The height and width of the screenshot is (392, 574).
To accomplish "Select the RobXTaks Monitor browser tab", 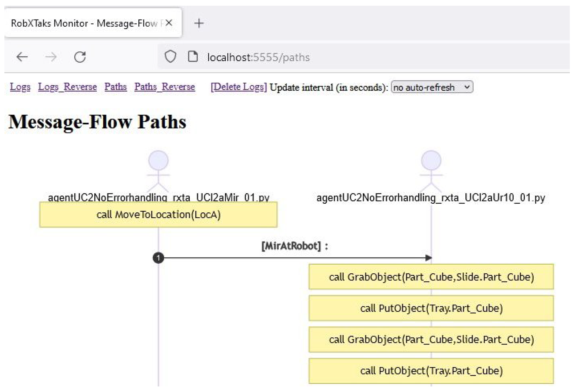I will coord(84,24).
